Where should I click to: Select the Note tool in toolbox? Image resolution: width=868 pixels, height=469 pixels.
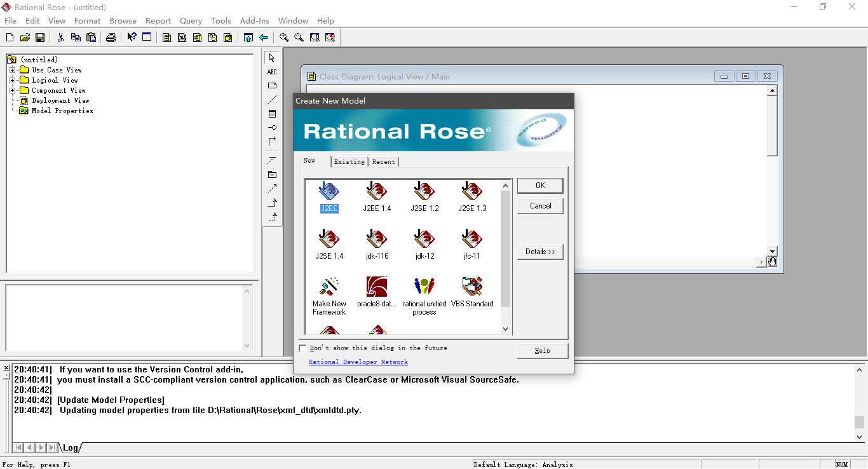[272, 86]
